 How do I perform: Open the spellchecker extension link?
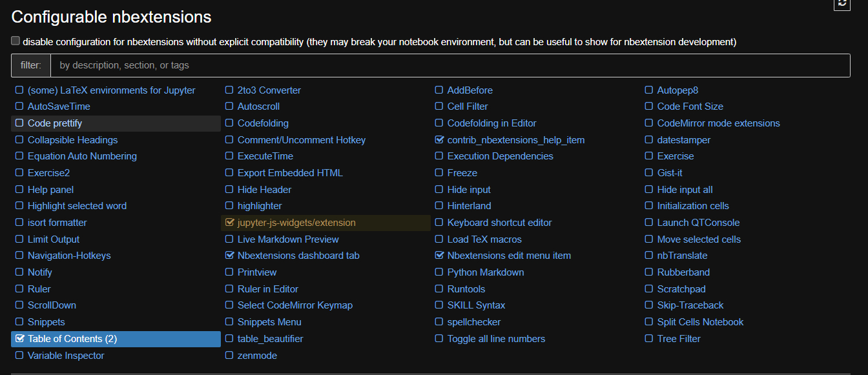(x=474, y=322)
